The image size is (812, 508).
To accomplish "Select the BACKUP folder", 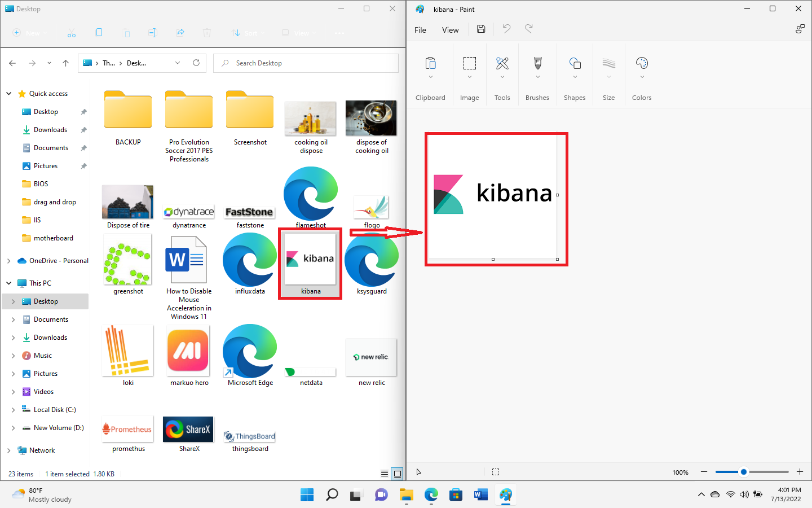I will pos(128,110).
